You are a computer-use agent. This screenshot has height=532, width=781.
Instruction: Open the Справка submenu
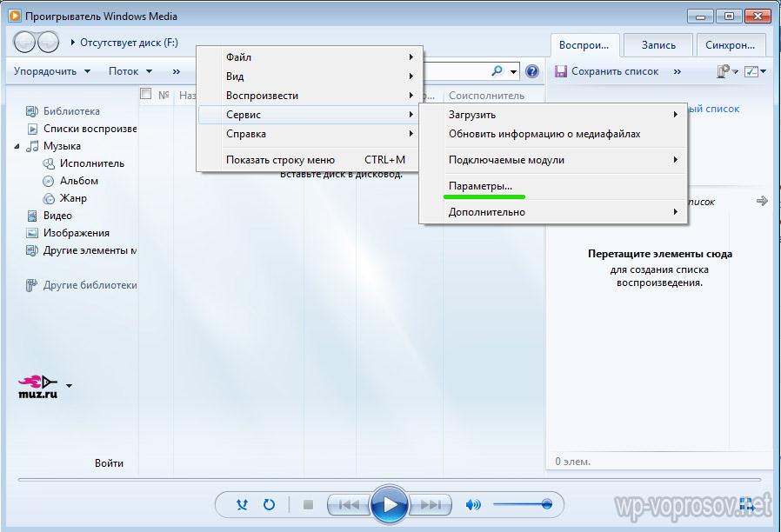[309, 134]
